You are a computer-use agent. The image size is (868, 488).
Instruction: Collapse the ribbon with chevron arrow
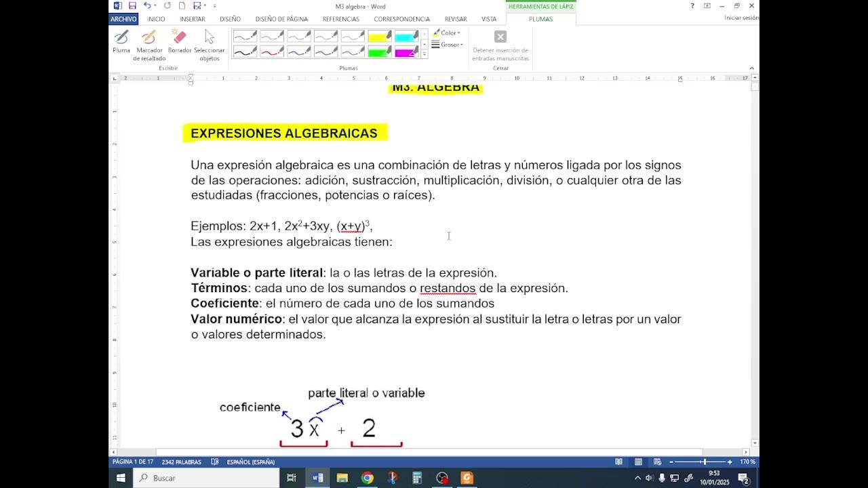(x=751, y=68)
